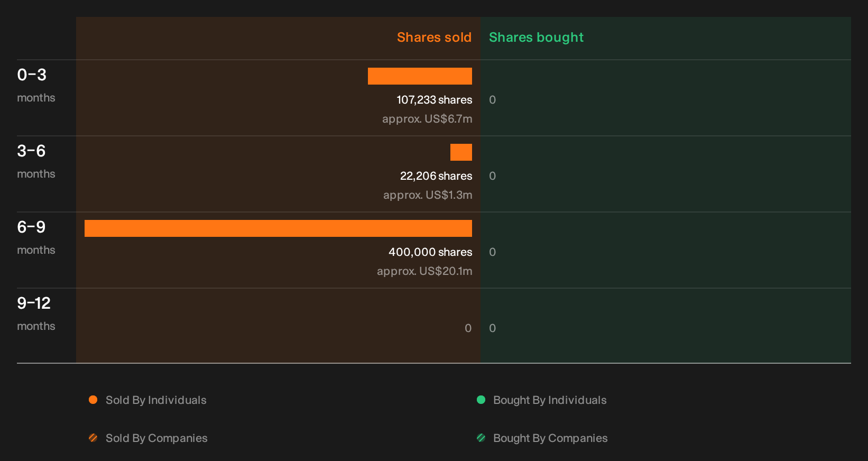Click the Shares bought column header

(536, 38)
